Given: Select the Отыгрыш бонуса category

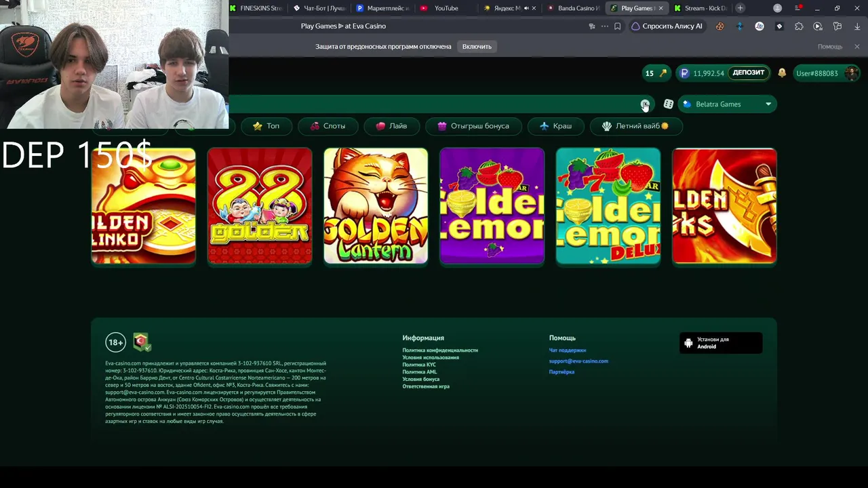Looking at the screenshot, I should point(473,126).
